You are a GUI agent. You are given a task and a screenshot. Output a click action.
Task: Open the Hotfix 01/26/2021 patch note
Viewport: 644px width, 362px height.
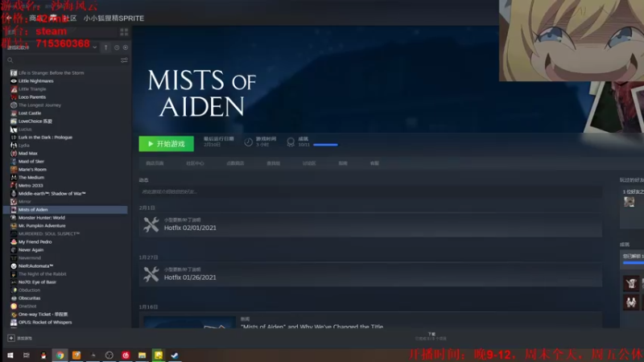(370, 274)
